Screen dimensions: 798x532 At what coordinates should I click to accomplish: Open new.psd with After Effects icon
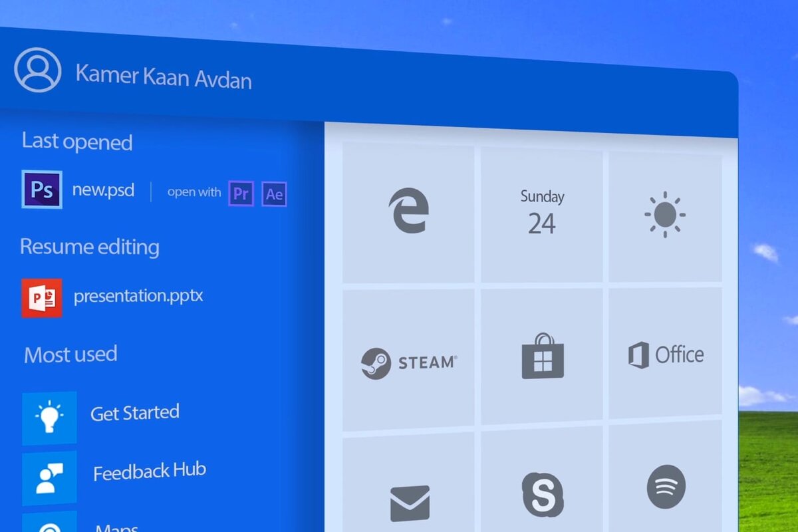coord(274,194)
